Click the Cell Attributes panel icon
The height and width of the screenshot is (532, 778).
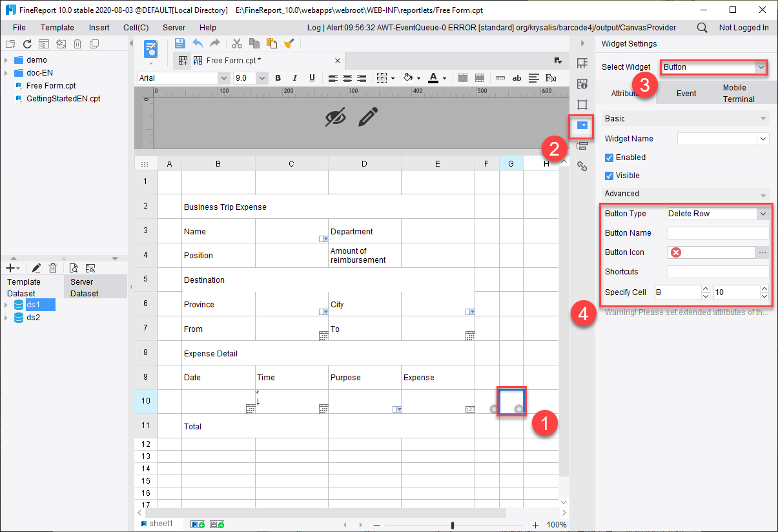[x=582, y=83]
